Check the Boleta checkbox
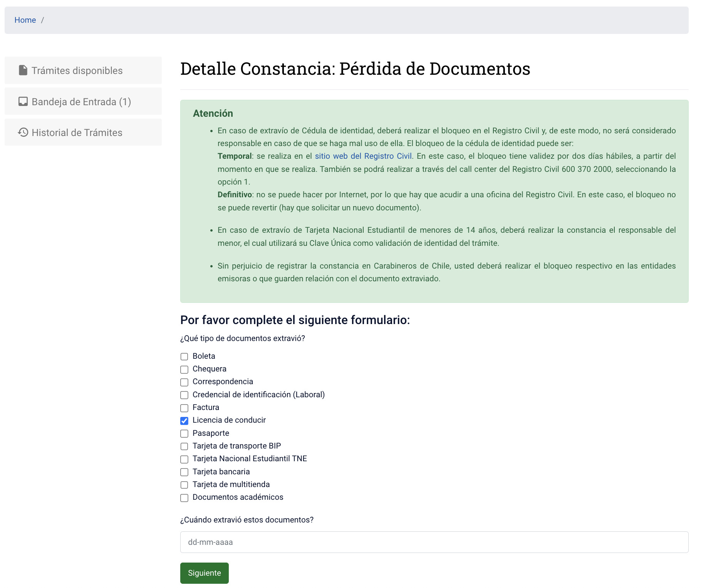701x588 pixels. tap(184, 357)
